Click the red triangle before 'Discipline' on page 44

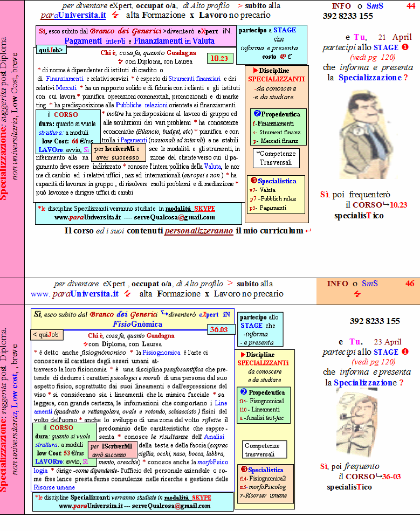pos(256,71)
